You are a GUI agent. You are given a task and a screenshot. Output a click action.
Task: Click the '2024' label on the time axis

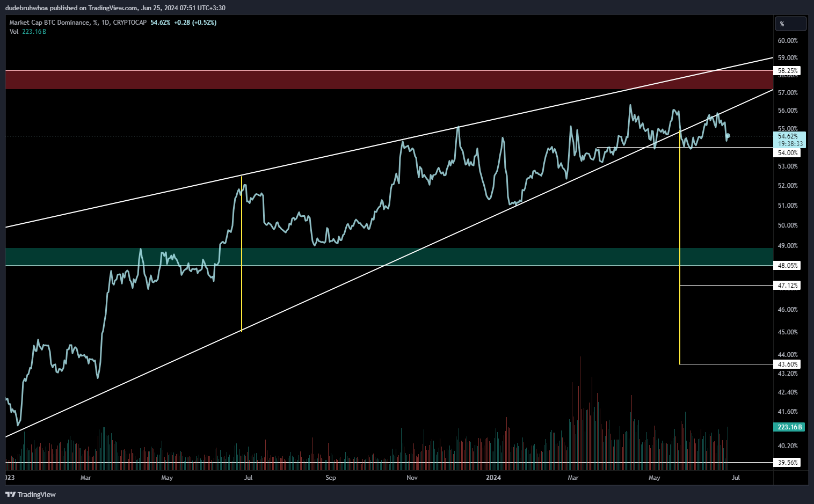tap(493, 478)
